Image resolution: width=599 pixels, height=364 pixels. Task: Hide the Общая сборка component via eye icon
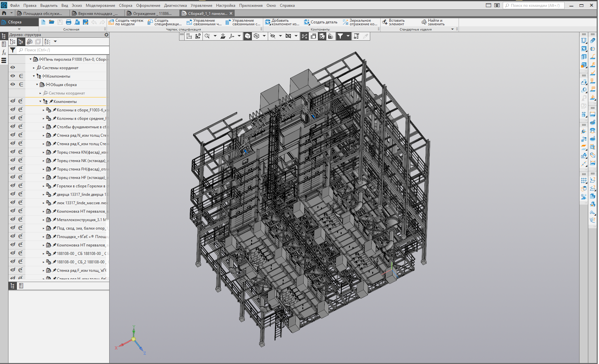(13, 84)
